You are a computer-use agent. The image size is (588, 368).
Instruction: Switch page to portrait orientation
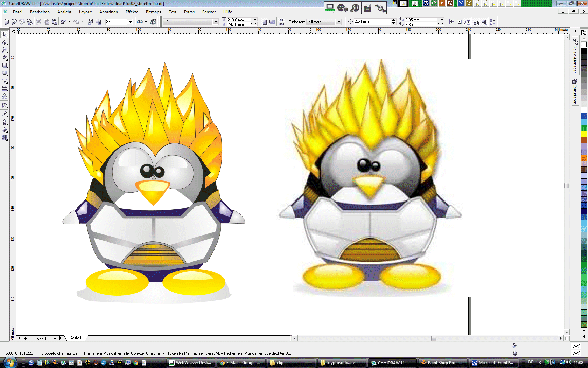pyautogui.click(x=265, y=22)
